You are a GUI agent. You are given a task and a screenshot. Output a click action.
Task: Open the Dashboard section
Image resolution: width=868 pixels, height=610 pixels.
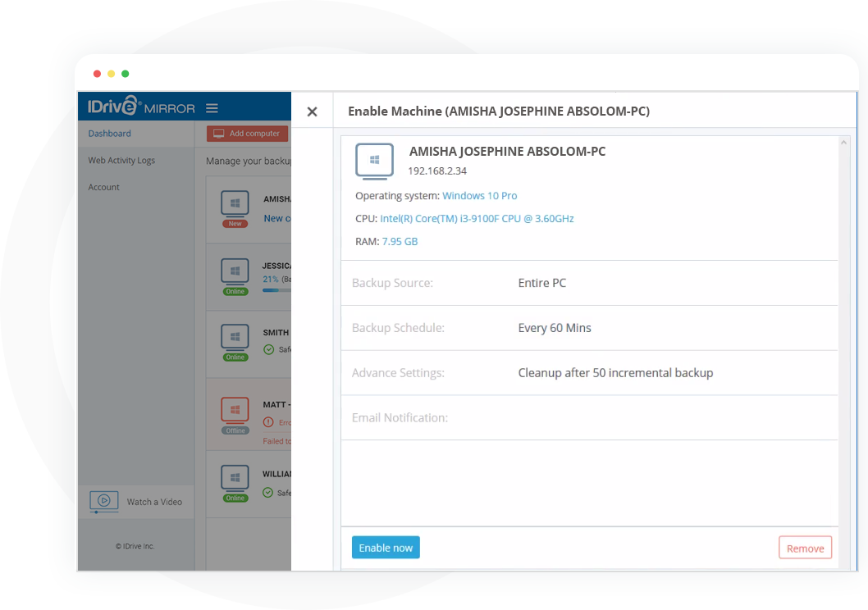click(x=108, y=133)
